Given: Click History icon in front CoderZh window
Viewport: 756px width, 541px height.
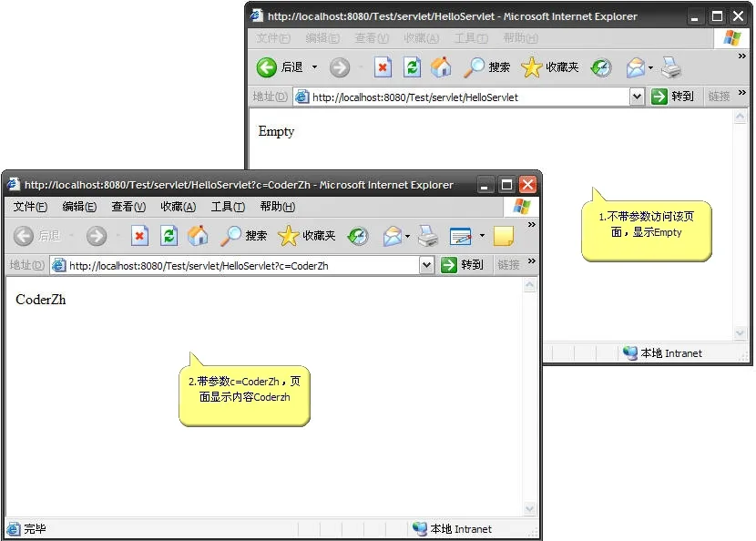Looking at the screenshot, I should (x=358, y=236).
